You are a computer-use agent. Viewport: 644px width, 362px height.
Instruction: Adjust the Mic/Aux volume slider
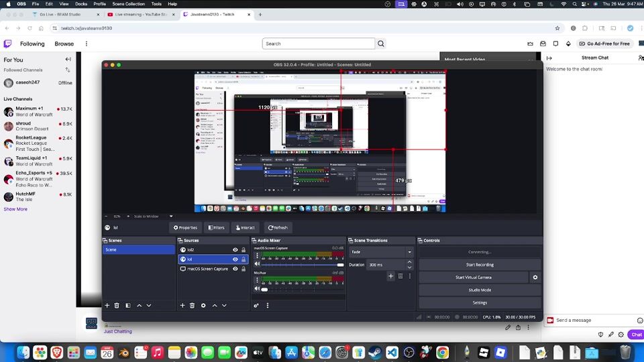click(265, 290)
